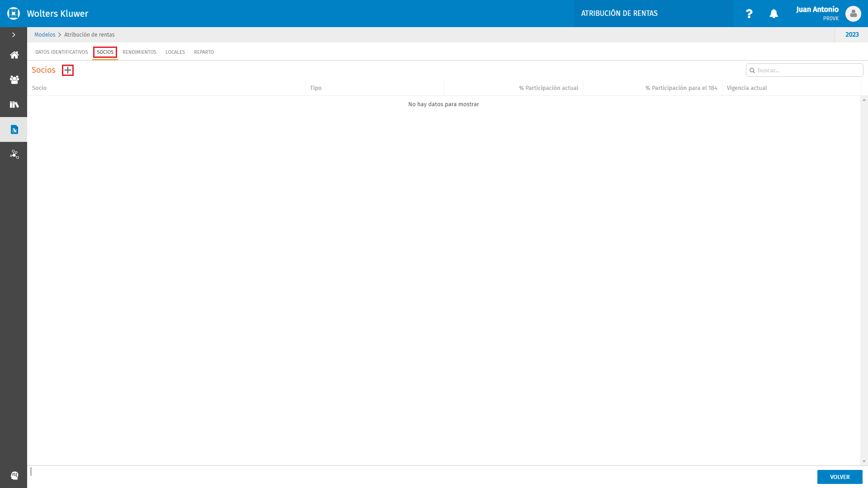868x488 pixels.
Task: Click the Atribución de rentas header title
Action: tap(619, 14)
